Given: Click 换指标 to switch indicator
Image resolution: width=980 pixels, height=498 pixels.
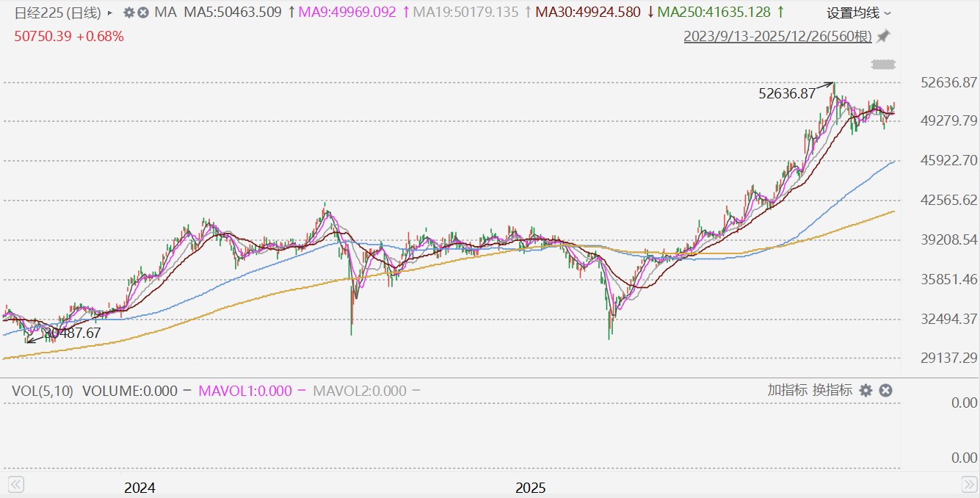Looking at the screenshot, I should [832, 390].
